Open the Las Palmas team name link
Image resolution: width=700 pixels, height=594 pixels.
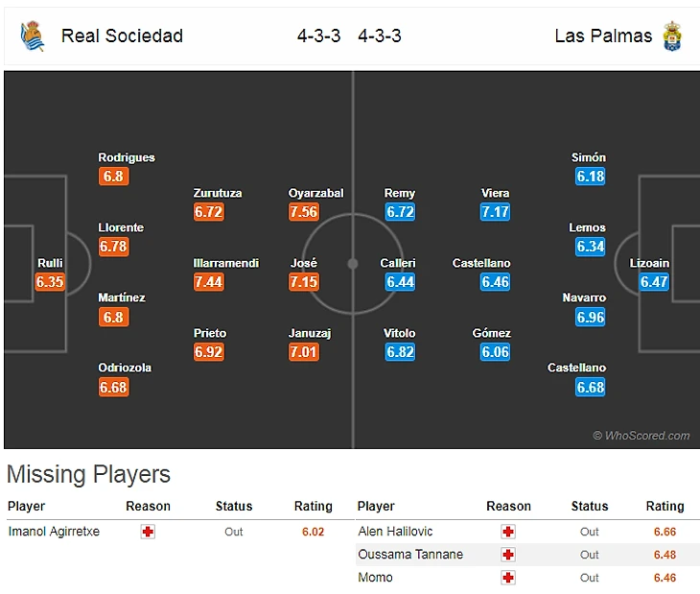(x=603, y=36)
